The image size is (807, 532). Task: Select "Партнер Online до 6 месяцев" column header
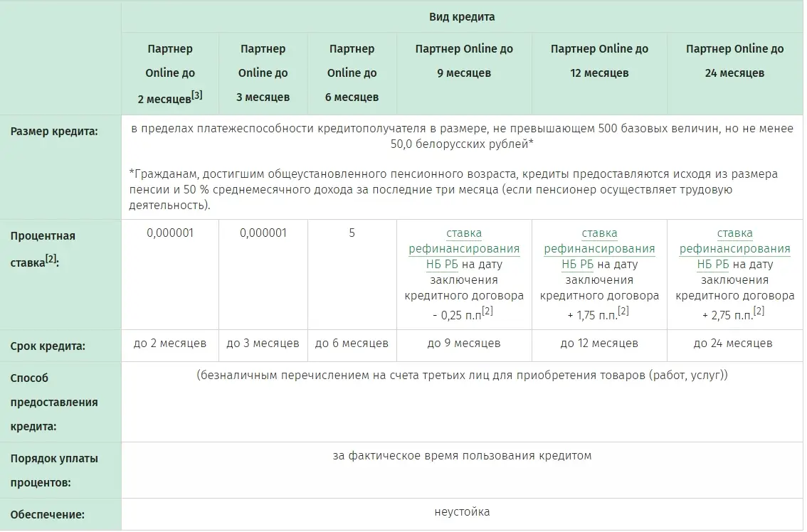point(352,73)
